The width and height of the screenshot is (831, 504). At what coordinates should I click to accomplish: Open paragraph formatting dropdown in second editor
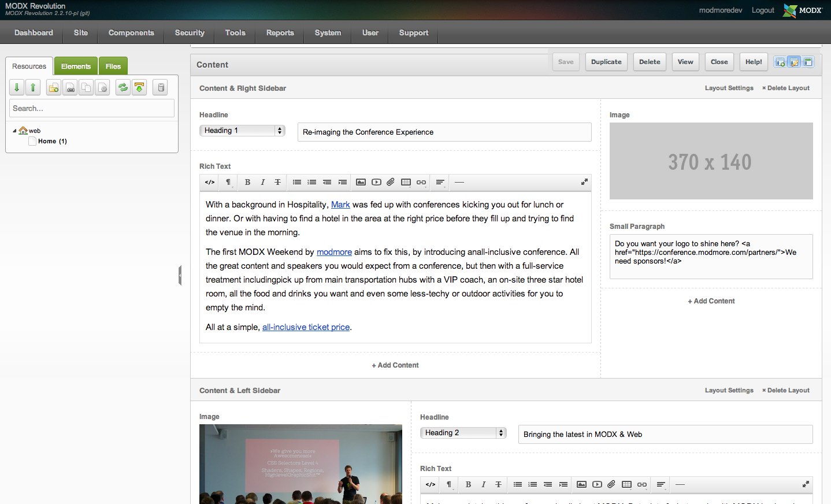pyautogui.click(x=449, y=484)
